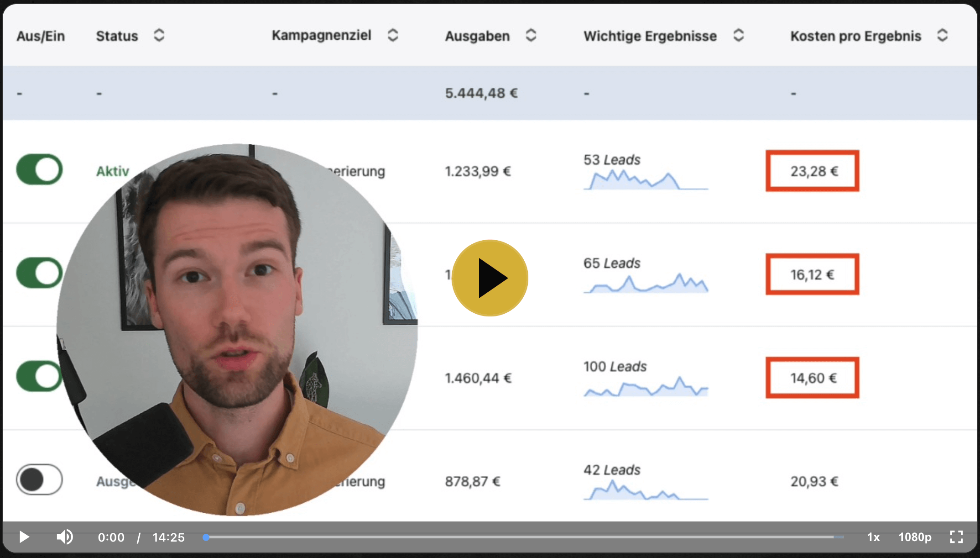Click the Status column header label
This screenshot has height=558, width=980.
[x=117, y=36]
